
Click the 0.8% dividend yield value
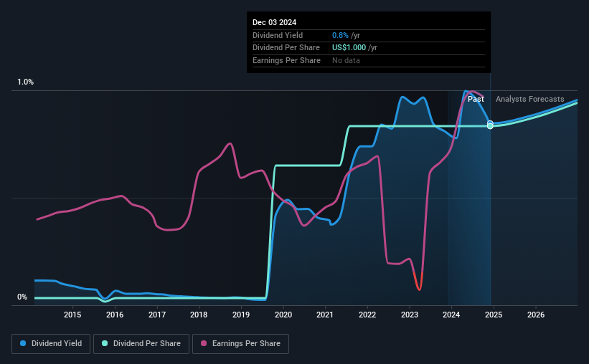(340, 35)
